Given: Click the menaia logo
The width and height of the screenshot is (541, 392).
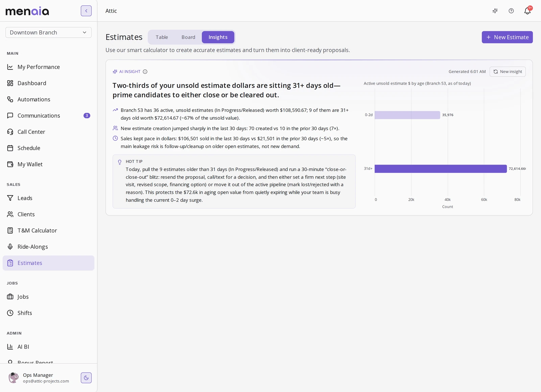Looking at the screenshot, I should 27,11.
